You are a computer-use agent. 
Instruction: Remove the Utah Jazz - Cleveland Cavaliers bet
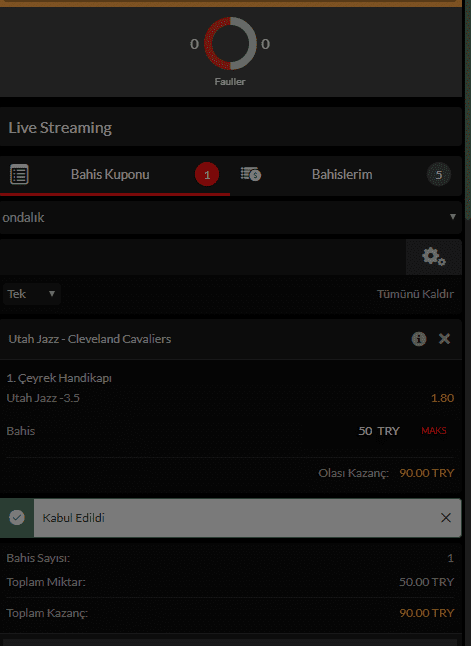click(444, 339)
